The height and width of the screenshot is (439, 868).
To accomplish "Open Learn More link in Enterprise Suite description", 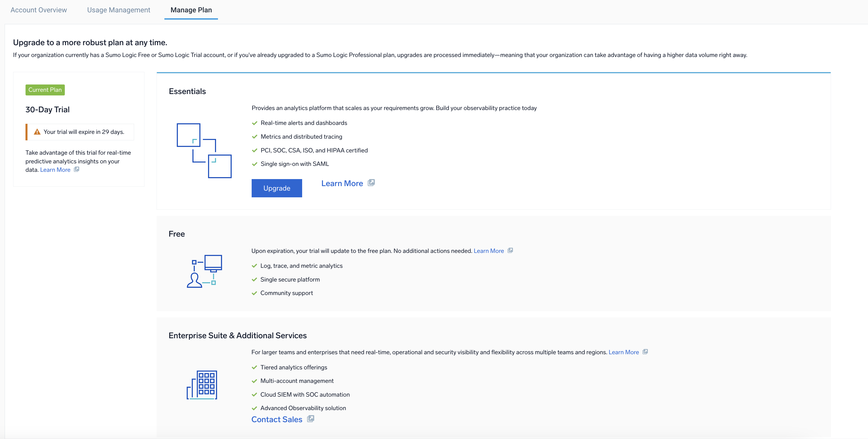I will point(624,352).
